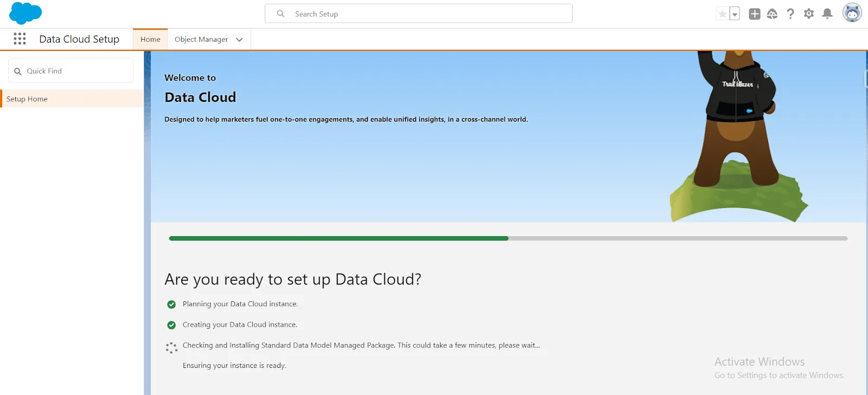Switch to the Home tab

[x=150, y=40]
